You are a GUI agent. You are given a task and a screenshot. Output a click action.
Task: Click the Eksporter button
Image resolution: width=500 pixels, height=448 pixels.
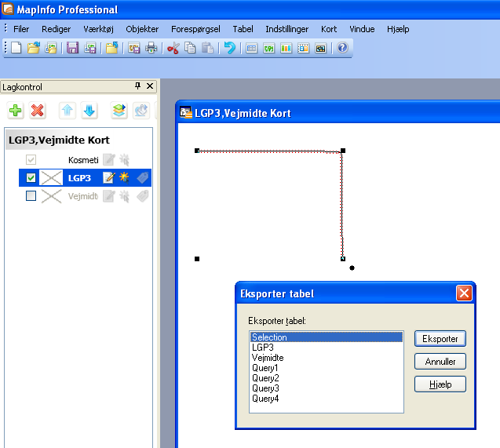(440, 338)
